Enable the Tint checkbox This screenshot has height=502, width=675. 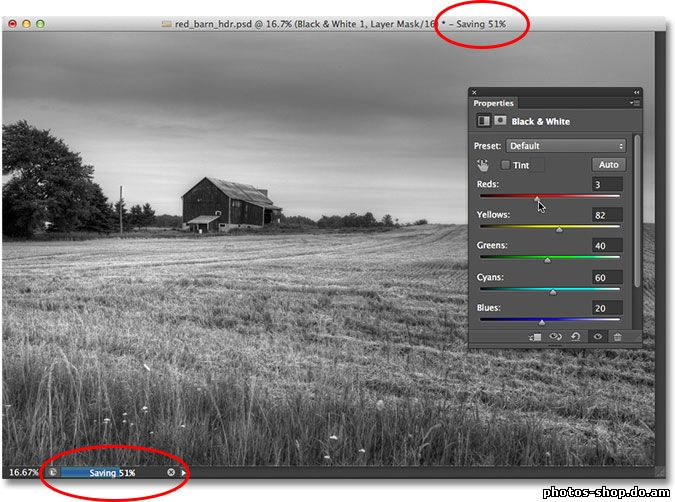coord(506,165)
